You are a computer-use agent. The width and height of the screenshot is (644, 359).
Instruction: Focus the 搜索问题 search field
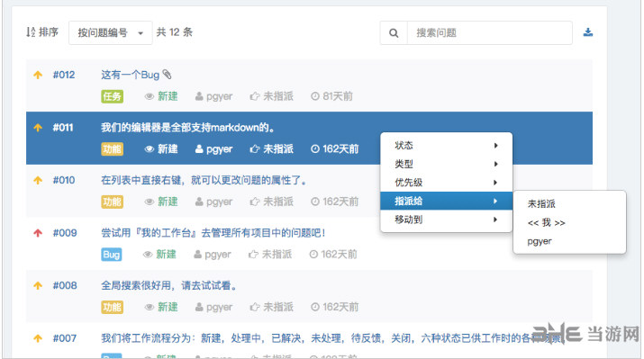click(x=490, y=33)
